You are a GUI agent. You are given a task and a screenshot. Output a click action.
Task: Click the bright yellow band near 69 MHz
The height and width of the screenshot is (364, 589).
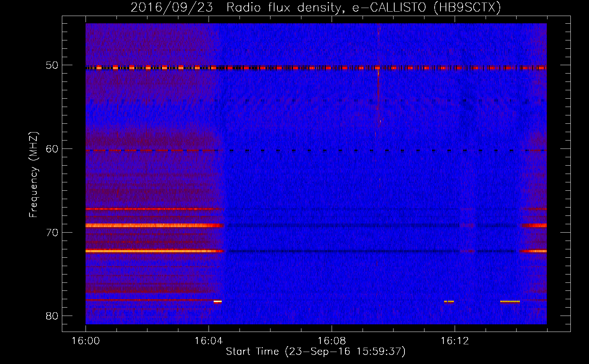click(155, 225)
